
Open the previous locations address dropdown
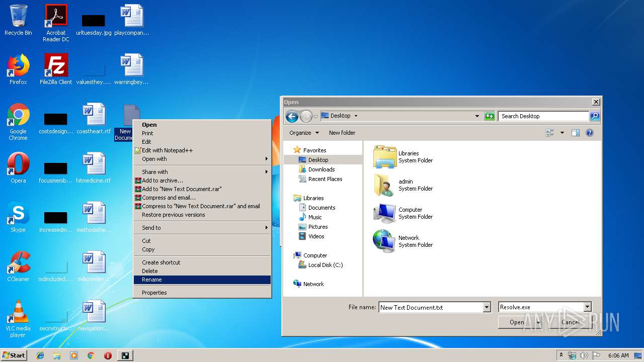pyautogui.click(x=477, y=116)
